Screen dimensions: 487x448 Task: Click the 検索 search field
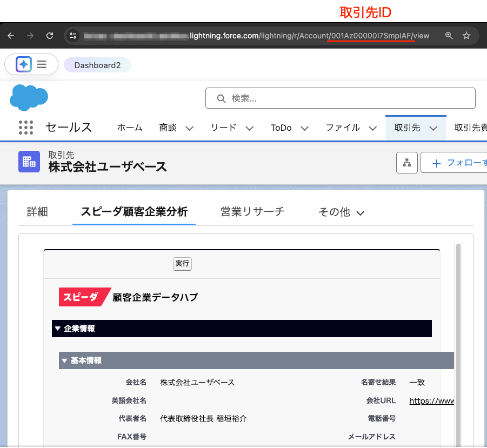340,98
